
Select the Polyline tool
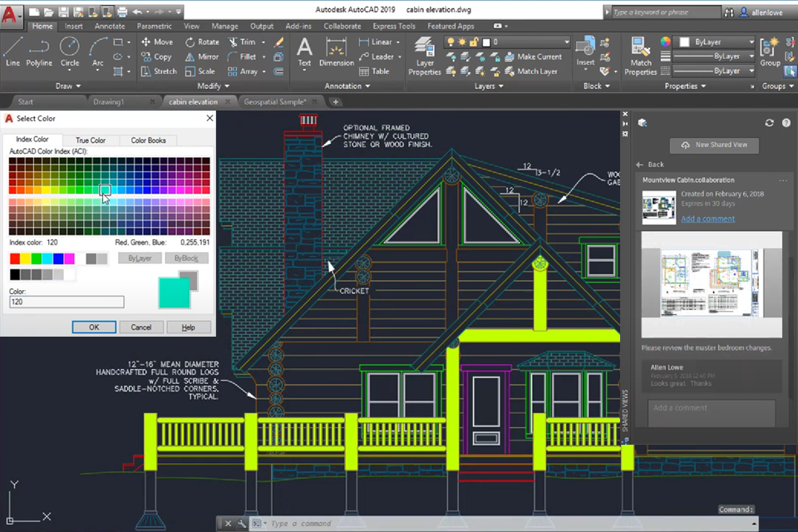(x=39, y=52)
